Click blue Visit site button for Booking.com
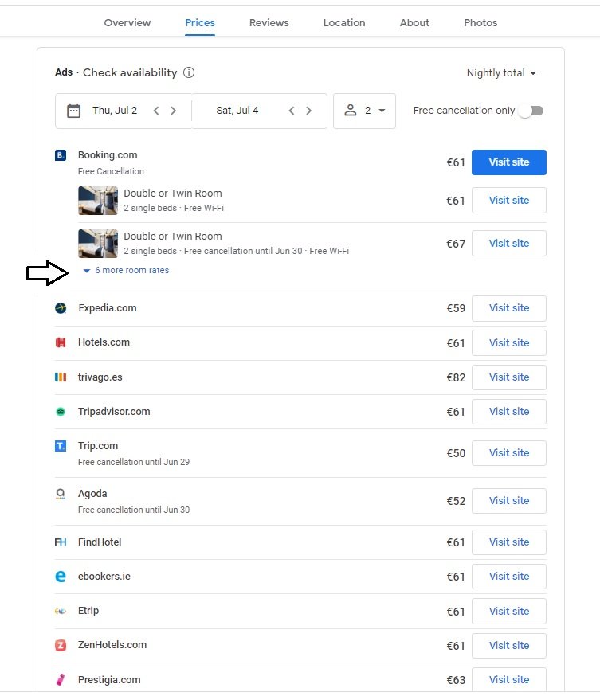 [x=509, y=162]
